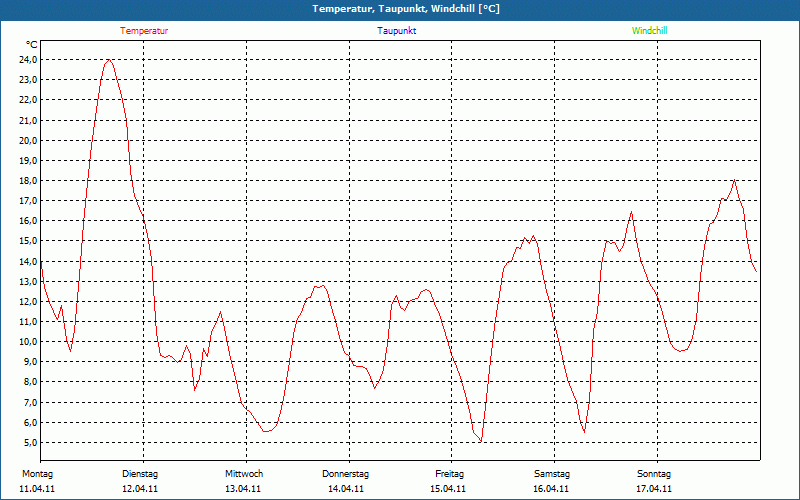Click the 6,0 axis value

coord(30,422)
